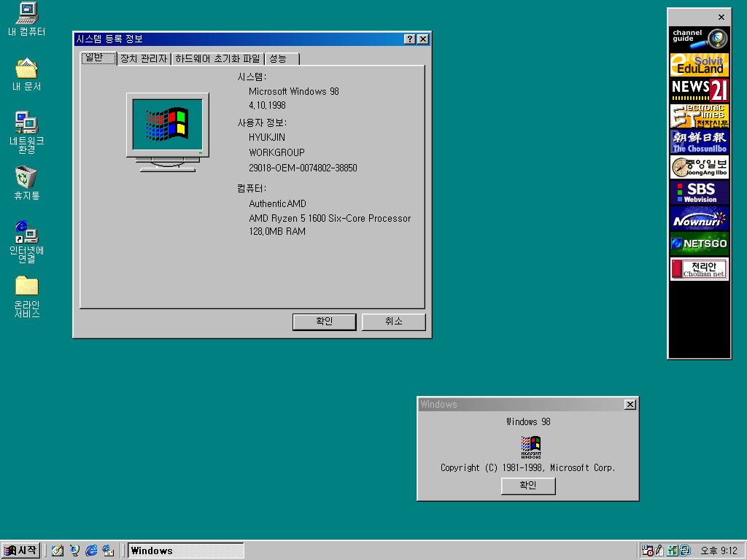The height and width of the screenshot is (560, 747).
Task: Open the NETSGO channel
Action: click(x=700, y=244)
